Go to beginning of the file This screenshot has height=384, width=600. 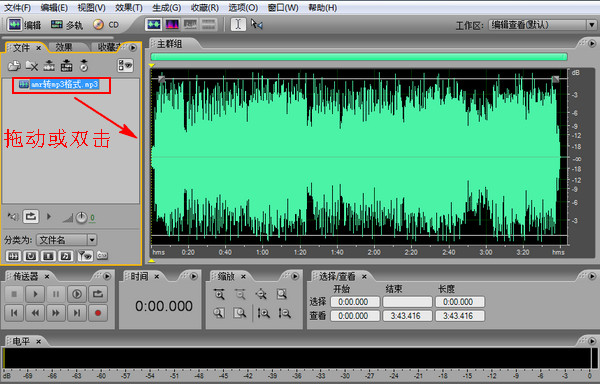(14, 313)
